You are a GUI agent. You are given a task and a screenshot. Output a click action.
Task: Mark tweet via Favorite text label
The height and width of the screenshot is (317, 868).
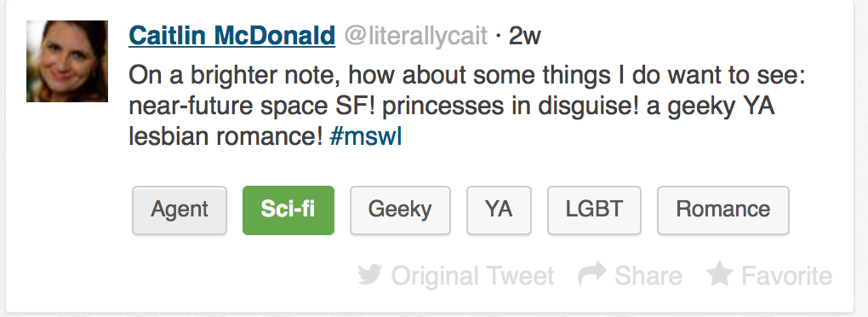[786, 276]
